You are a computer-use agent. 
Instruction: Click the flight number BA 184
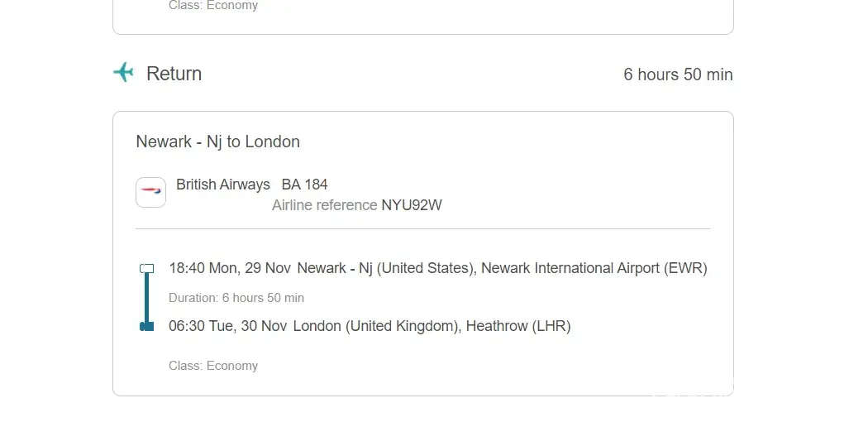(x=304, y=185)
